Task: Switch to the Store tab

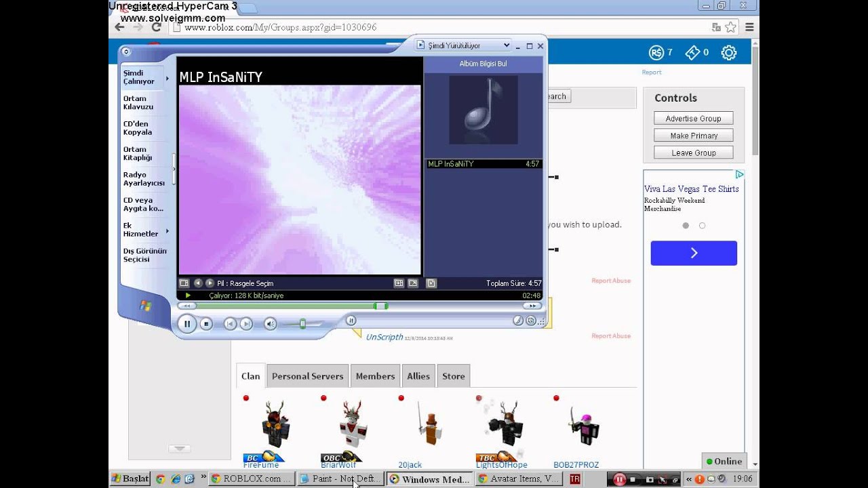Action: [454, 376]
